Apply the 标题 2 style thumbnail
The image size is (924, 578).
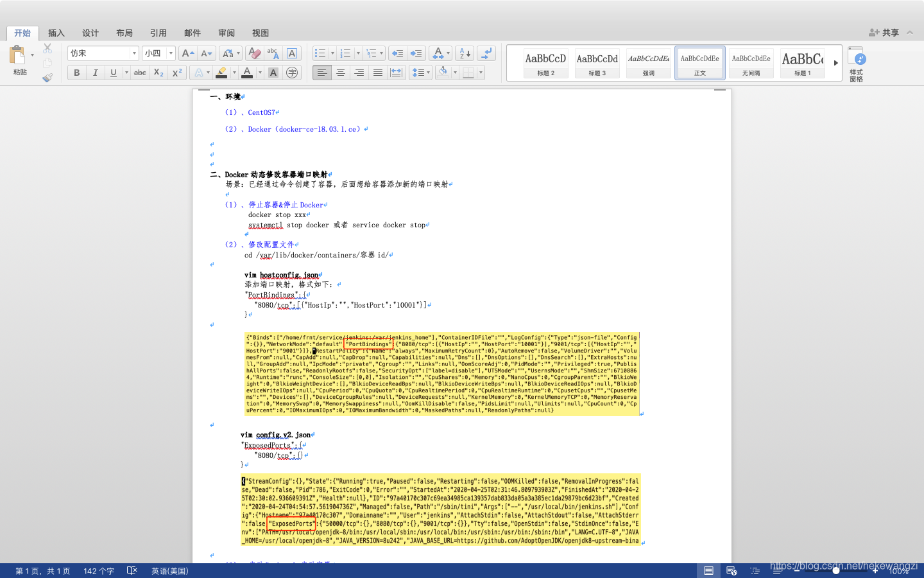[x=545, y=63]
